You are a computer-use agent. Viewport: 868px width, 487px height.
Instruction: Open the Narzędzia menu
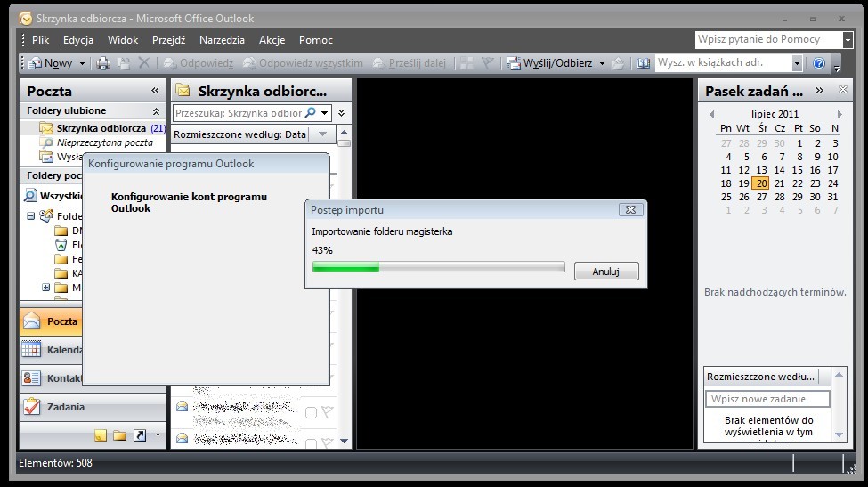click(222, 39)
